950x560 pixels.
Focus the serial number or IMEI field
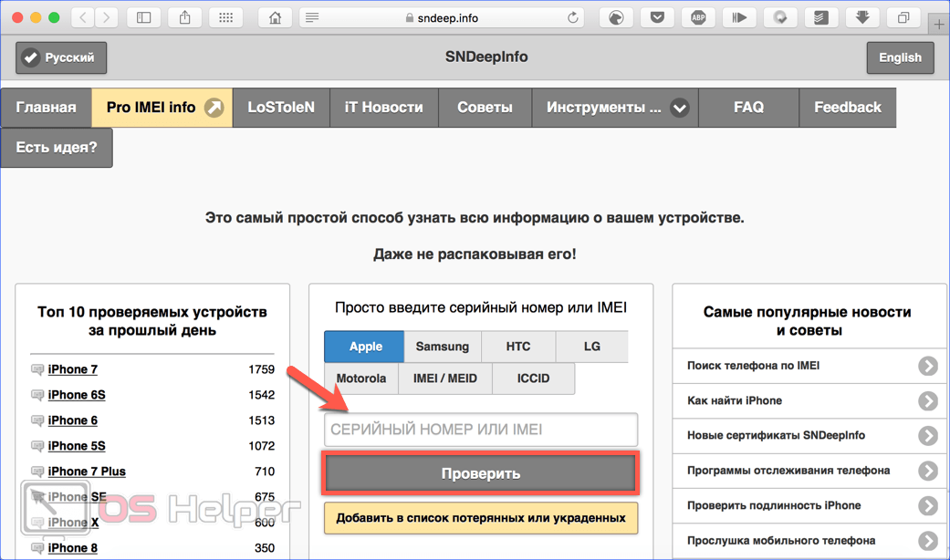click(x=481, y=430)
